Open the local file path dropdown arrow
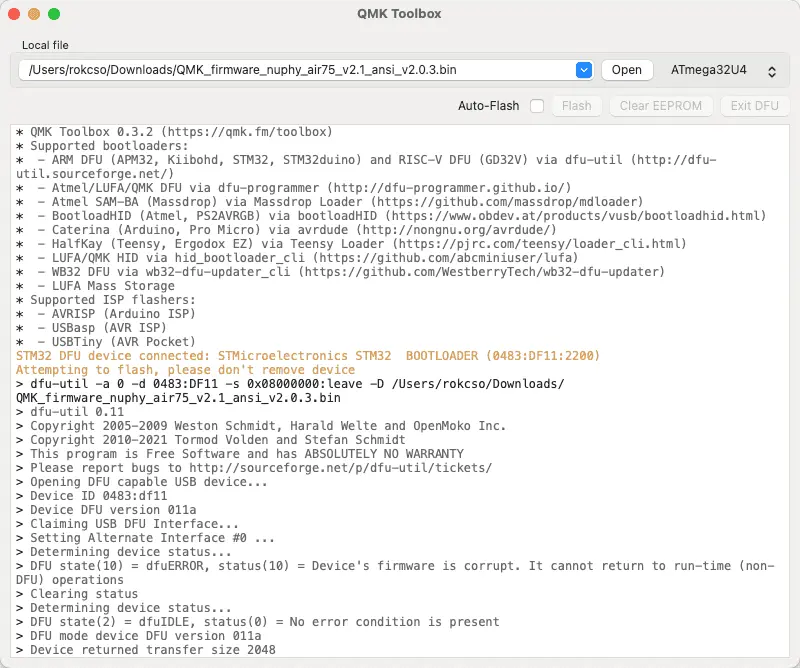 tap(584, 70)
